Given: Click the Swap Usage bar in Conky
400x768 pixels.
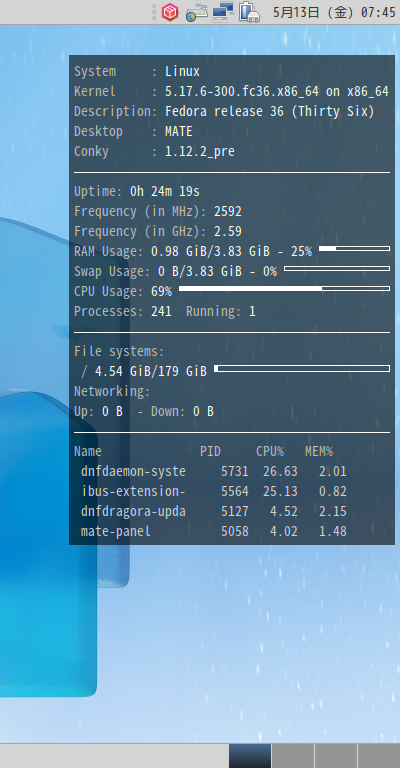Looking at the screenshot, I should coord(337,268).
